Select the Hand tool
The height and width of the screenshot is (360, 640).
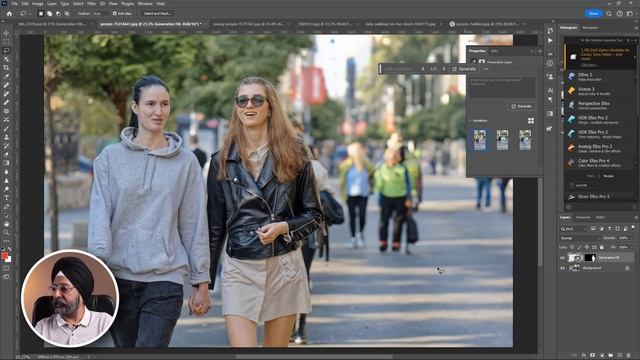[x=6, y=224]
